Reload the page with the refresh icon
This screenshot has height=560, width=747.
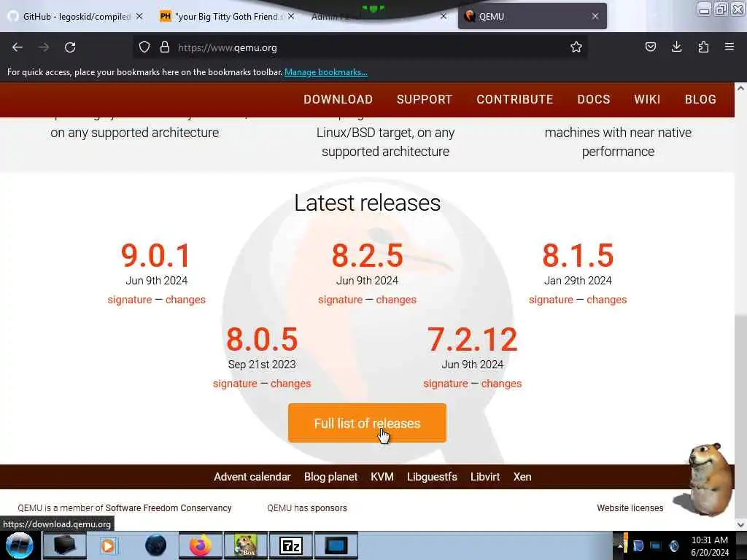(x=70, y=47)
